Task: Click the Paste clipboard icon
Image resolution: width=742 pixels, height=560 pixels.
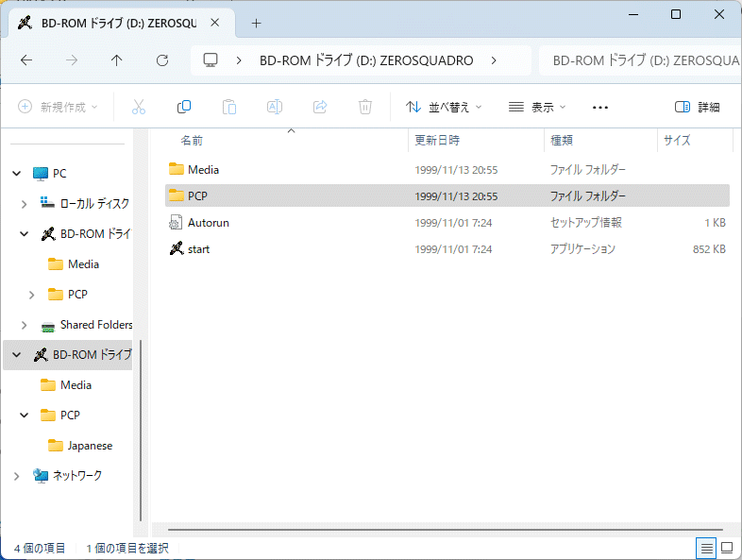Action: 229,107
